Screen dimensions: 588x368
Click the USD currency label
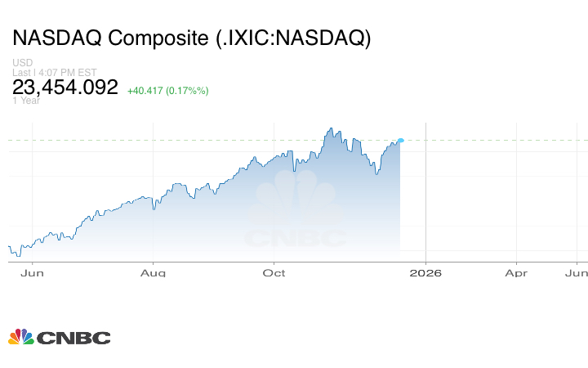coord(21,63)
